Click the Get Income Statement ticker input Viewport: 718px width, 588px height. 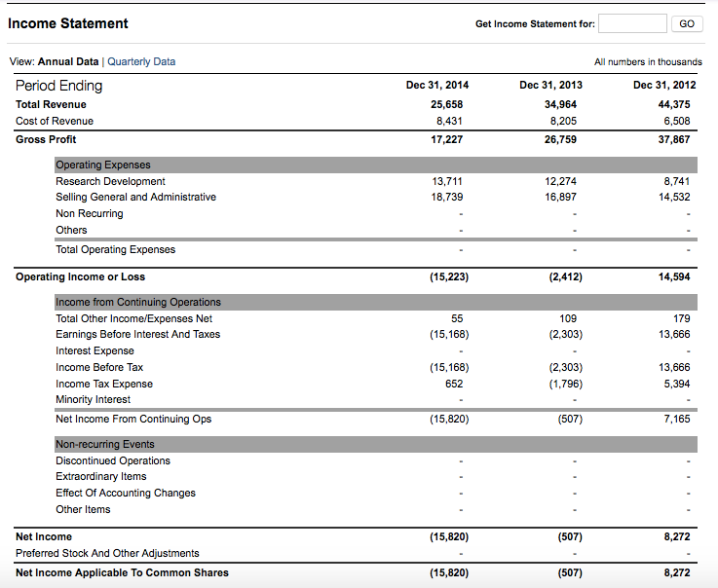pyautogui.click(x=632, y=23)
